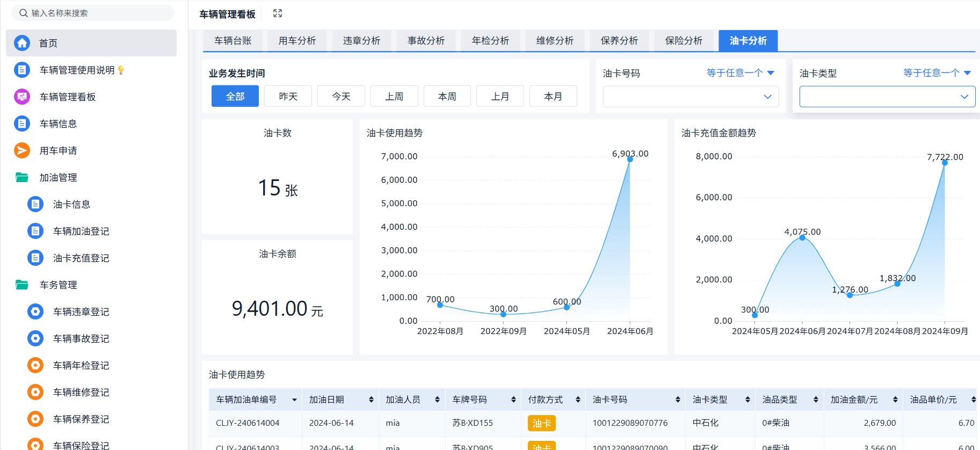Go to 首页 in the sidebar

[x=91, y=43]
